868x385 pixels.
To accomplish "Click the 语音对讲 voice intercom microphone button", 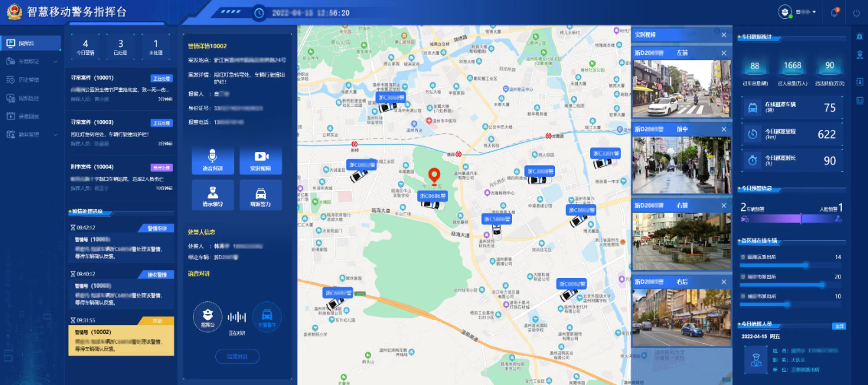I will pyautogui.click(x=213, y=160).
